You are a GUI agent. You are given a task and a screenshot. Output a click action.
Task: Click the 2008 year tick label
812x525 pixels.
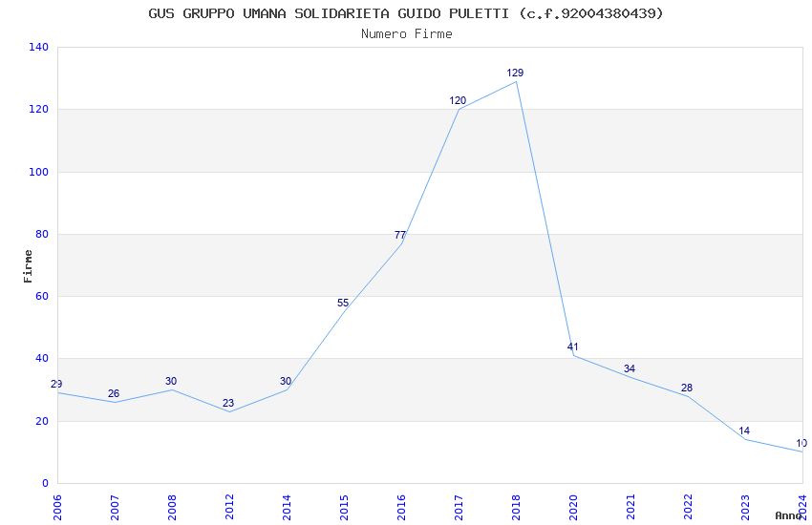pos(172,507)
